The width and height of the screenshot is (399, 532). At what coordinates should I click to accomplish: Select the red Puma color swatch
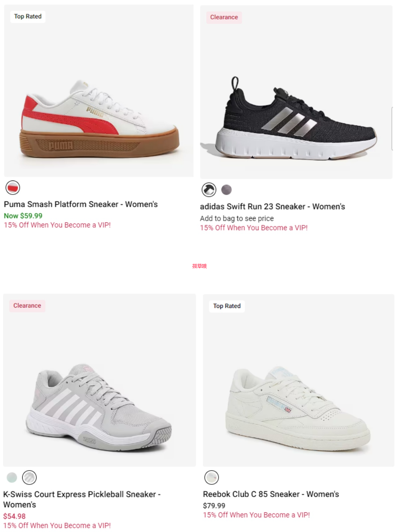coord(13,188)
